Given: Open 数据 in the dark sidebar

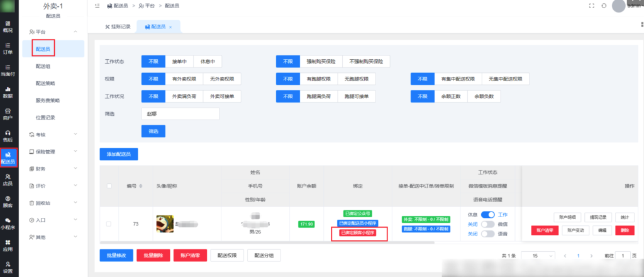Looking at the screenshot, I should (x=8, y=93).
